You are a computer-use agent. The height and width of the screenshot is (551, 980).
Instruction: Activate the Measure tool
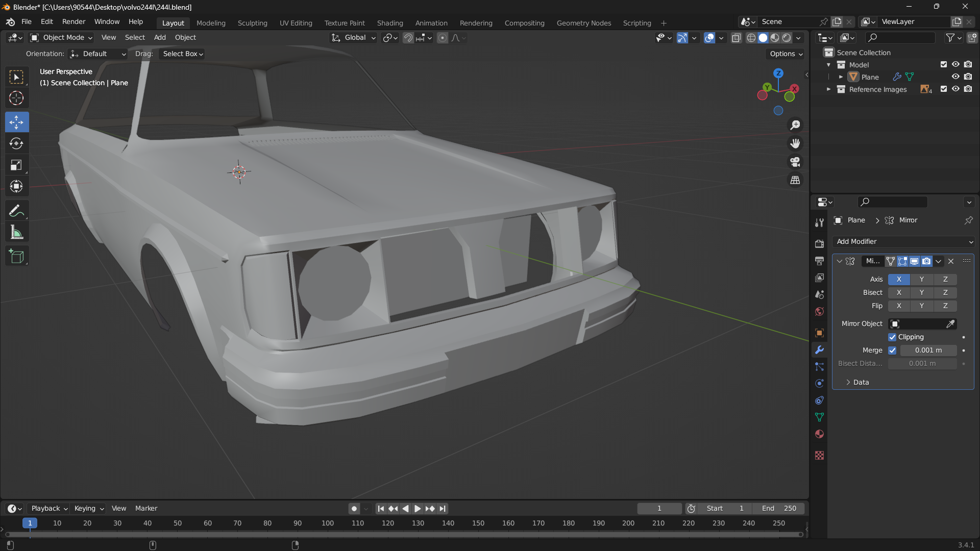16,233
